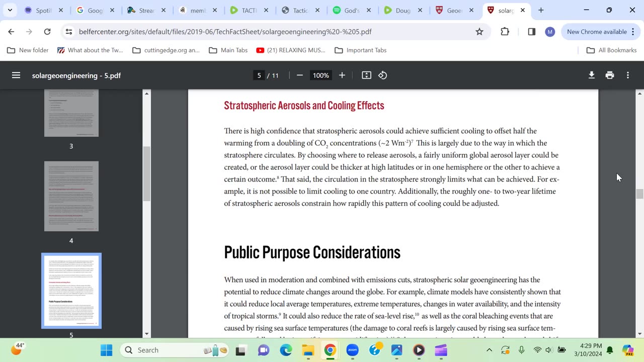Image resolution: width=644 pixels, height=362 pixels.
Task: Edit the current page number field
Action: tap(259, 75)
